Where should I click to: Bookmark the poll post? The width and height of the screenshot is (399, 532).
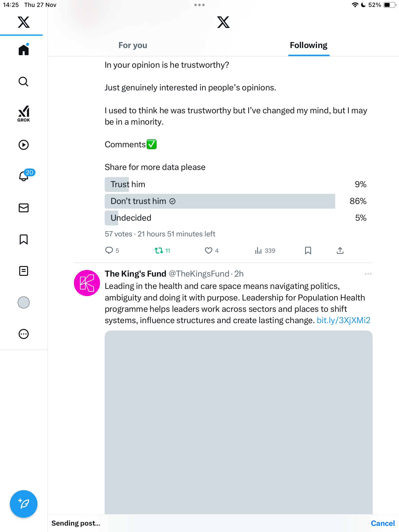click(308, 251)
